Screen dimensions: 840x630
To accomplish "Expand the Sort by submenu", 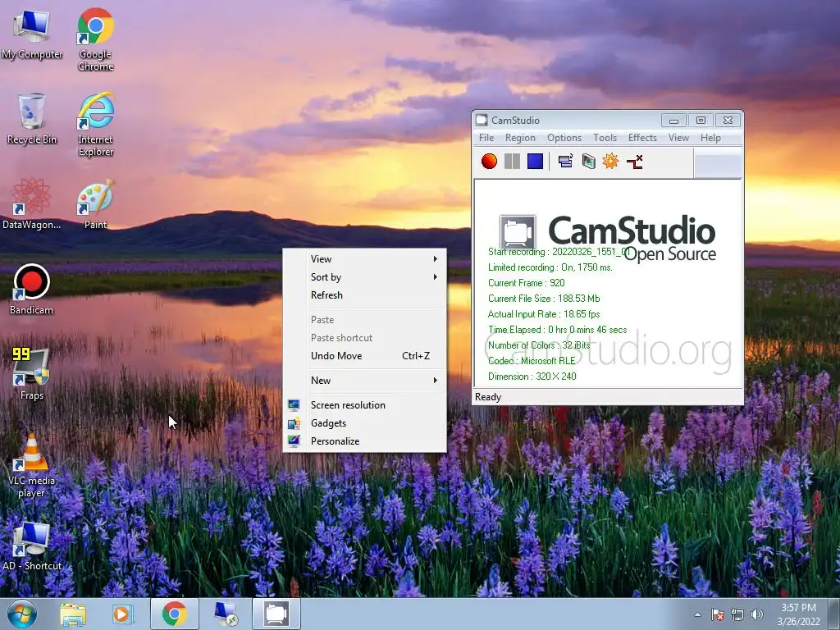I will tap(365, 277).
